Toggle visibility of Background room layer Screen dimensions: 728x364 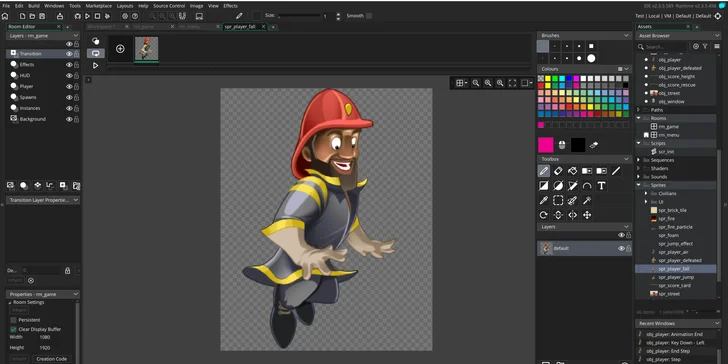pyautogui.click(x=69, y=119)
